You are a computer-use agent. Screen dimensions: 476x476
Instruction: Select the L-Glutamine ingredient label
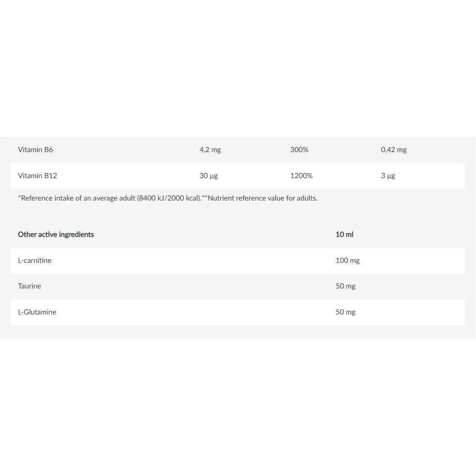pyautogui.click(x=37, y=312)
